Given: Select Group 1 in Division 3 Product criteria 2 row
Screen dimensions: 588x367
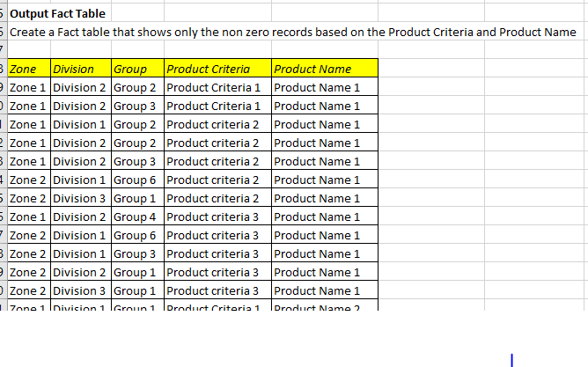Looking at the screenshot, I should point(137,198).
